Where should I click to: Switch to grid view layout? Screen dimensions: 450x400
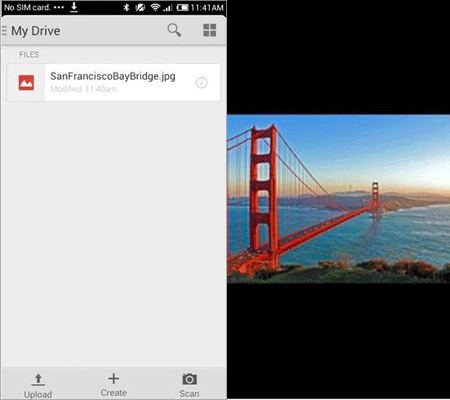(x=210, y=30)
